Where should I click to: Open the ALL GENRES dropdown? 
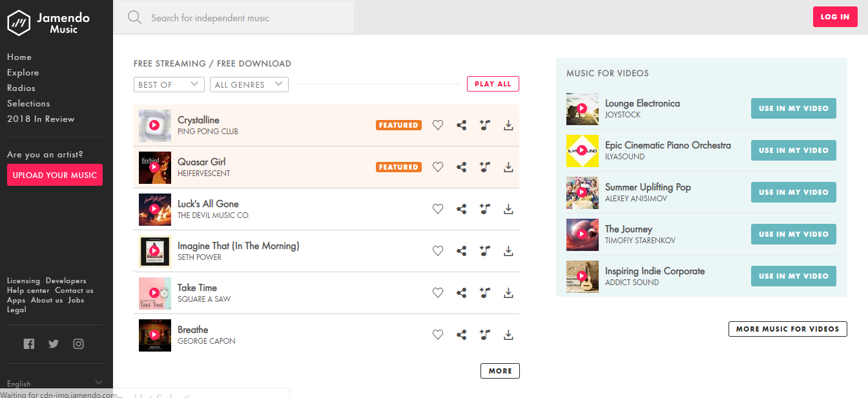(x=249, y=85)
